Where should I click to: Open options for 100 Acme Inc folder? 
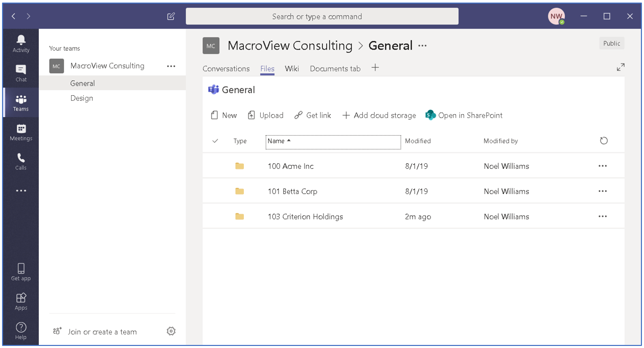603,165
